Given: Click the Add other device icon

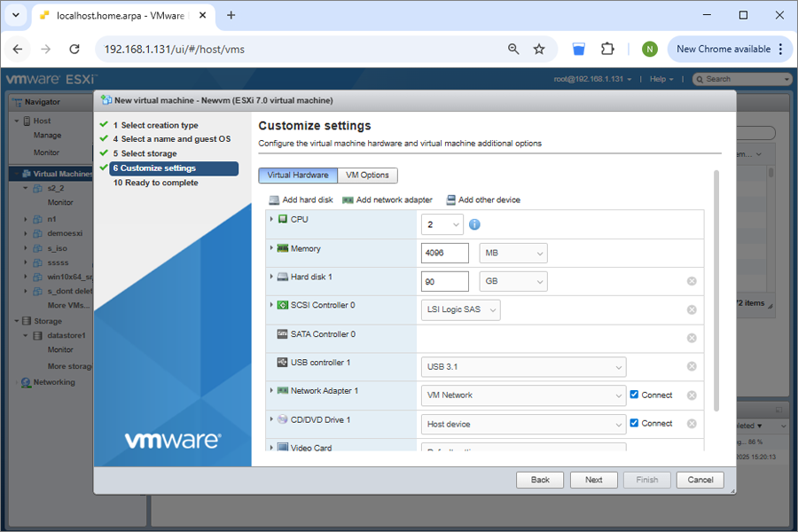Looking at the screenshot, I should [451, 200].
